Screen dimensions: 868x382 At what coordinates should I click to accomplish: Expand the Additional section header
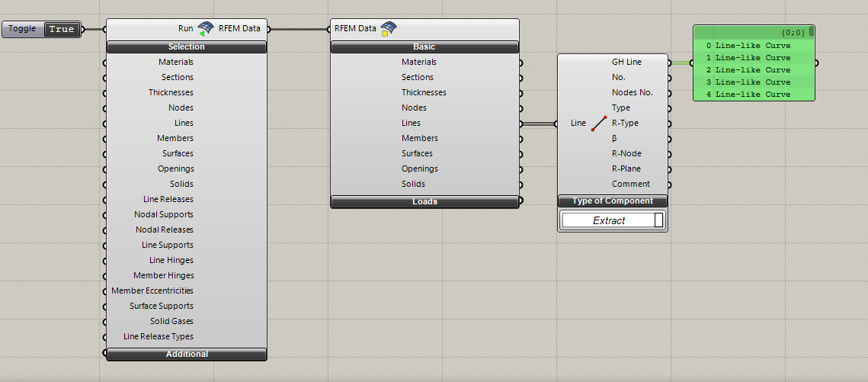click(187, 355)
